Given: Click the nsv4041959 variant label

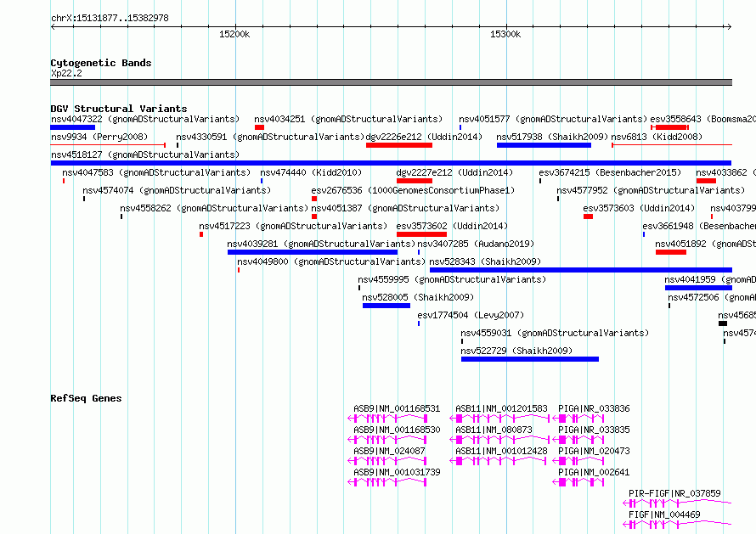Looking at the screenshot, I should coord(710,279).
